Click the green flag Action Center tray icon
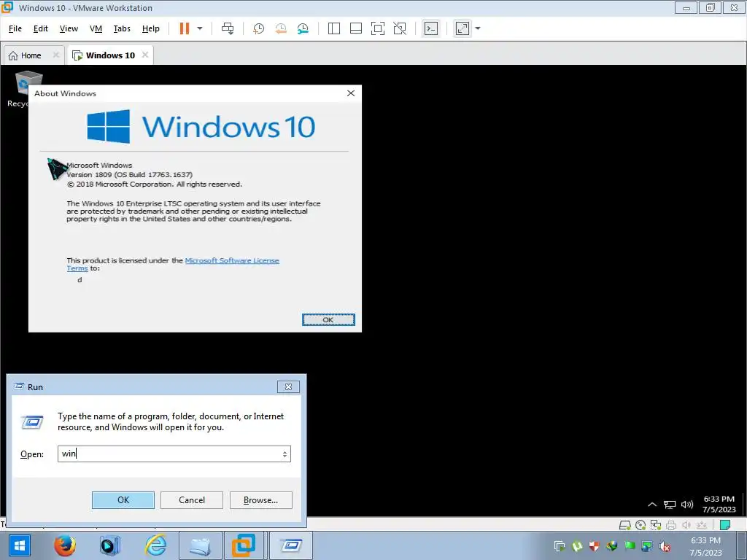Screen dimensions: 747x560 (630, 546)
